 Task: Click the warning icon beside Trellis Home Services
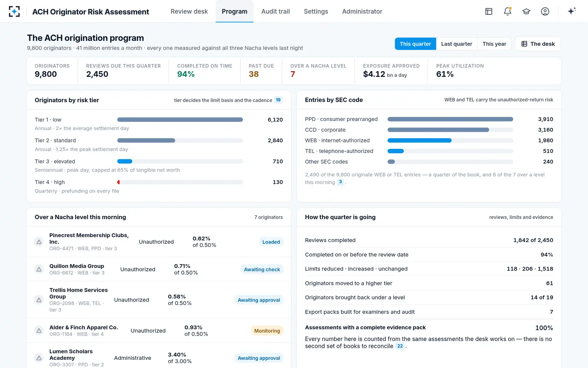[x=39, y=300]
